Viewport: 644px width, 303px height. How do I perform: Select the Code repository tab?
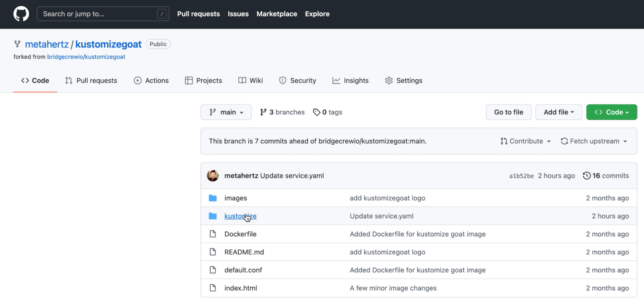(35, 80)
